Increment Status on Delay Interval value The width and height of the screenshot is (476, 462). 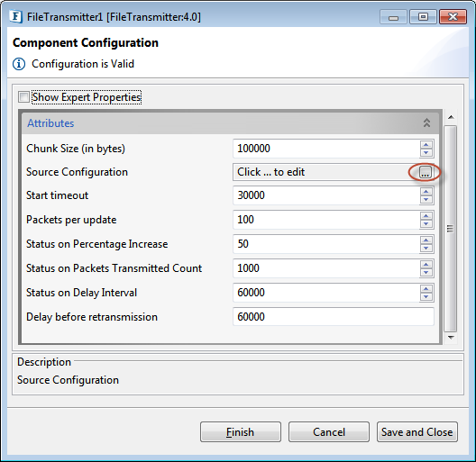pyautogui.click(x=426, y=289)
